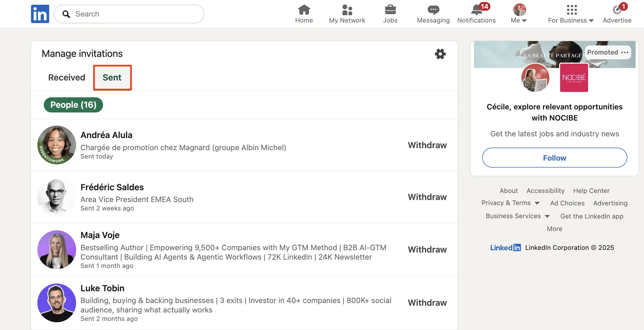
Task: Open Andréa Alula's profile photo
Action: click(x=57, y=145)
